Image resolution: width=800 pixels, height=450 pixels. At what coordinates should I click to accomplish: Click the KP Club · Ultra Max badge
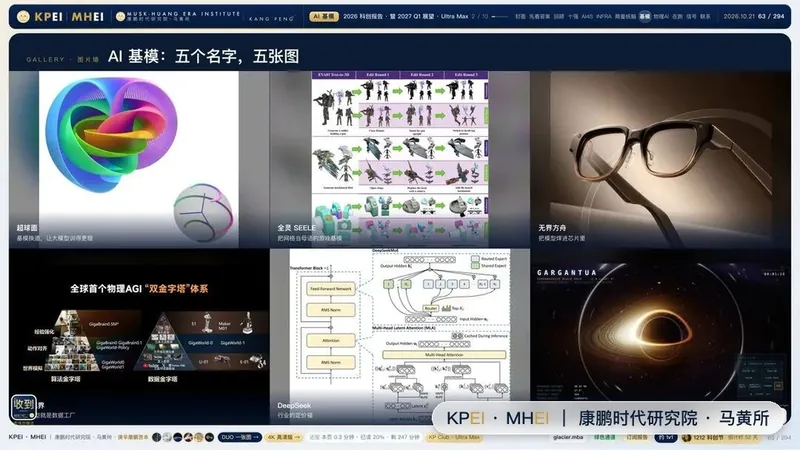[454, 437]
